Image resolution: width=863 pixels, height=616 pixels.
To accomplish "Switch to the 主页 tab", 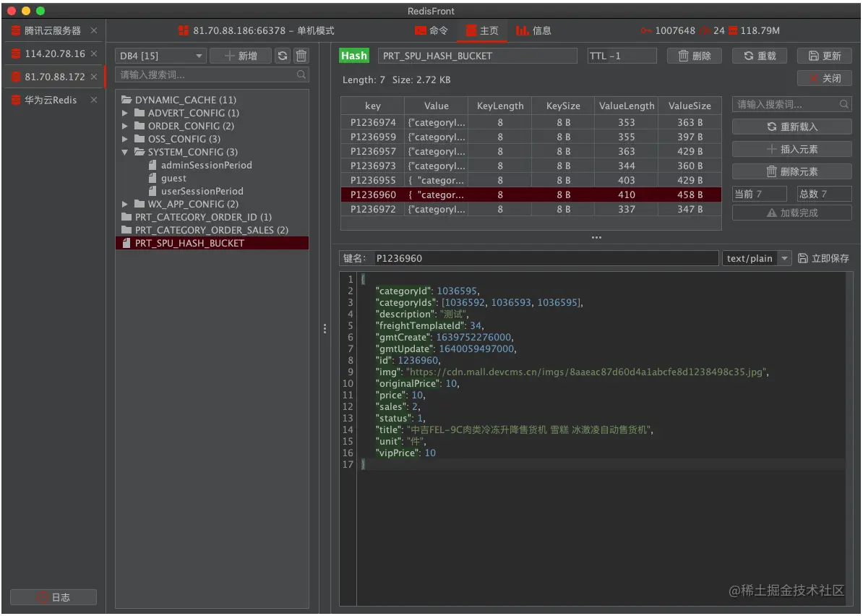I will (x=482, y=31).
